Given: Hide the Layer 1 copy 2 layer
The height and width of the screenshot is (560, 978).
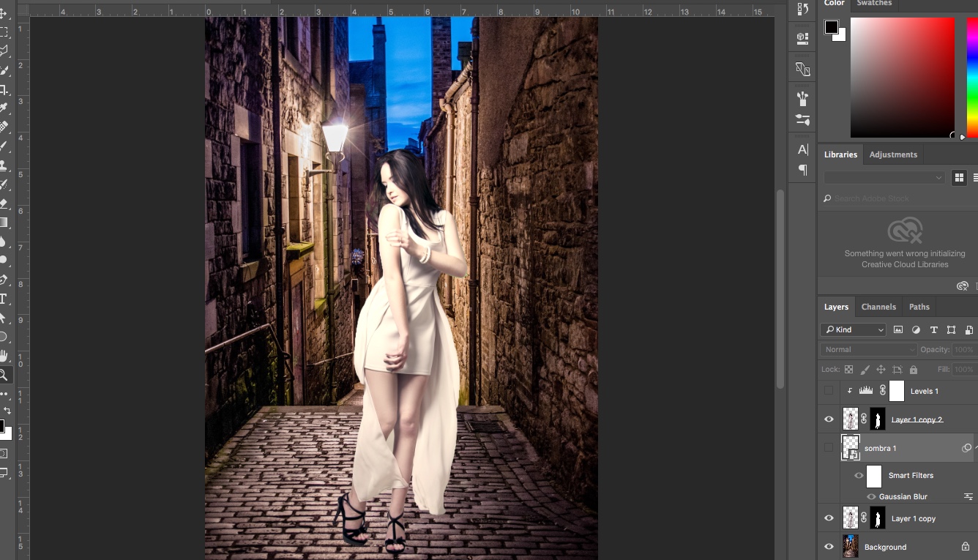Looking at the screenshot, I should click(x=829, y=419).
